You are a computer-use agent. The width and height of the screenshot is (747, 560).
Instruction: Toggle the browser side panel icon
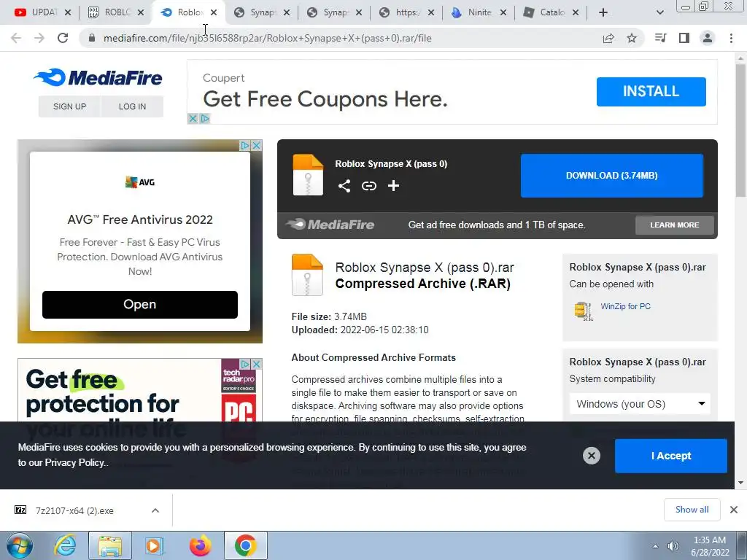[684, 38]
